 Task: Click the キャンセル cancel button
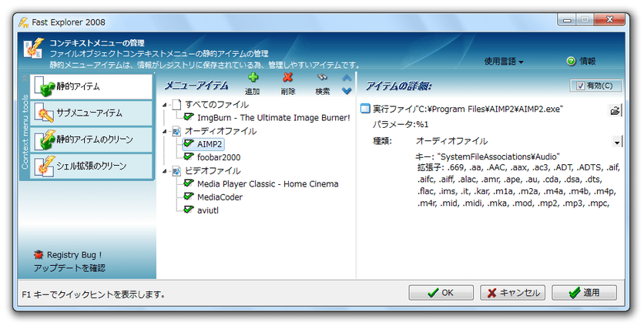[512, 293]
